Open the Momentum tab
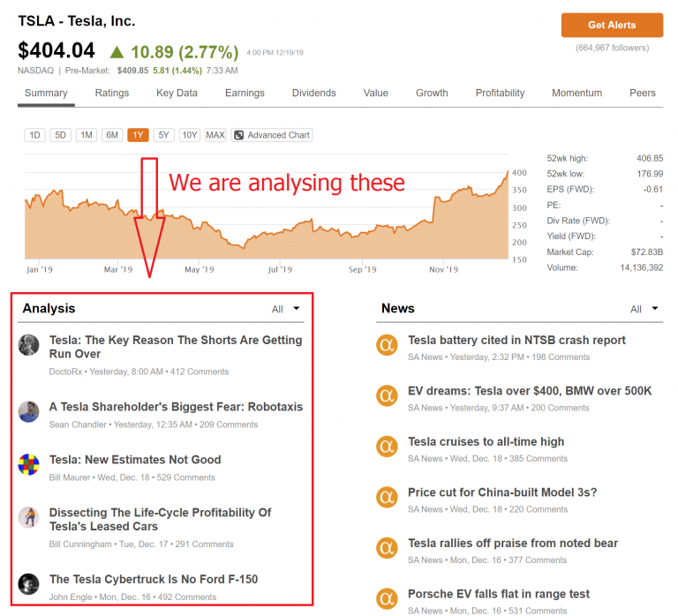The height and width of the screenshot is (616, 678). (576, 93)
